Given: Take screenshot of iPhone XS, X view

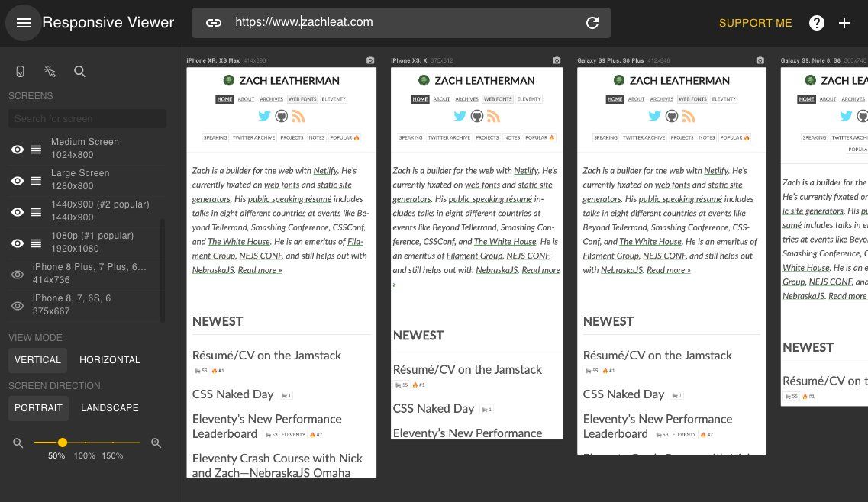Looking at the screenshot, I should pos(557,60).
